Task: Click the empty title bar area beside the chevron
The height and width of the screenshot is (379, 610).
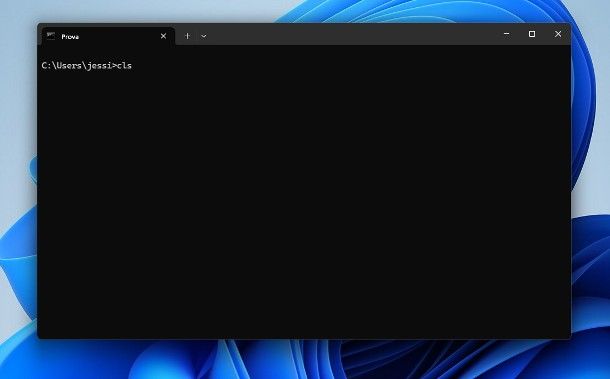Action: point(350,34)
